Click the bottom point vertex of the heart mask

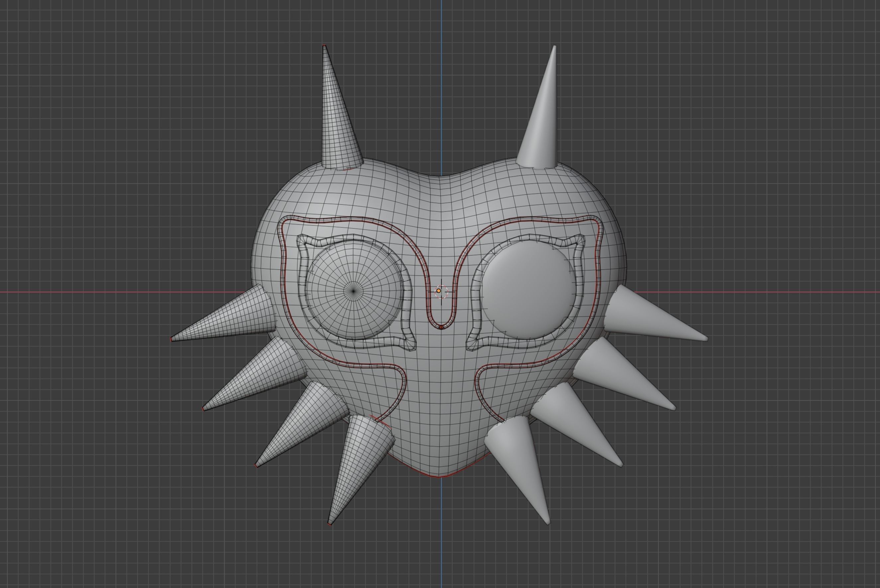[439, 477]
